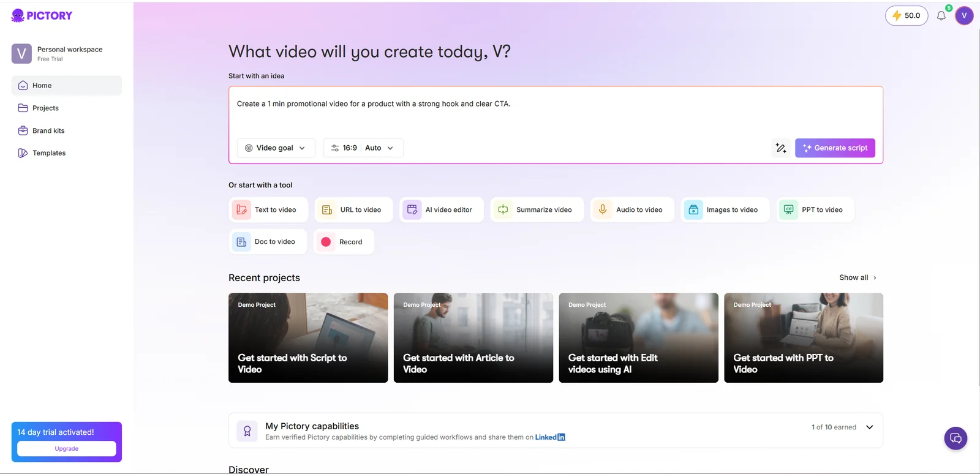Click the red Record icon
The height and width of the screenshot is (474, 980).
326,242
